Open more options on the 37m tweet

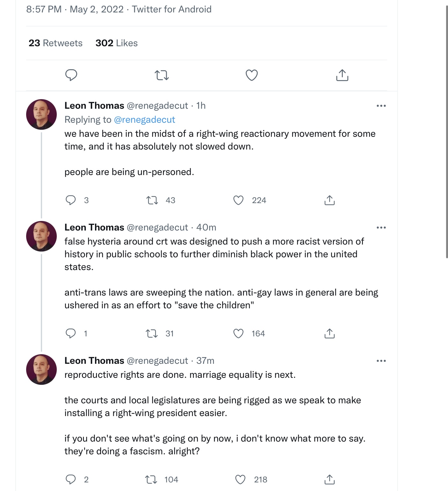tap(381, 361)
